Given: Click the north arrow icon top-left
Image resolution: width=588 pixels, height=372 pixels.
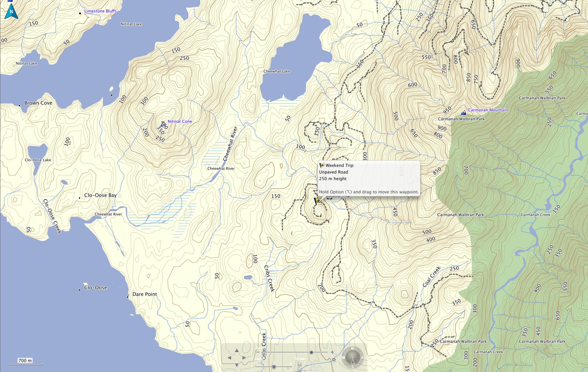Looking at the screenshot, I should click(x=12, y=11).
